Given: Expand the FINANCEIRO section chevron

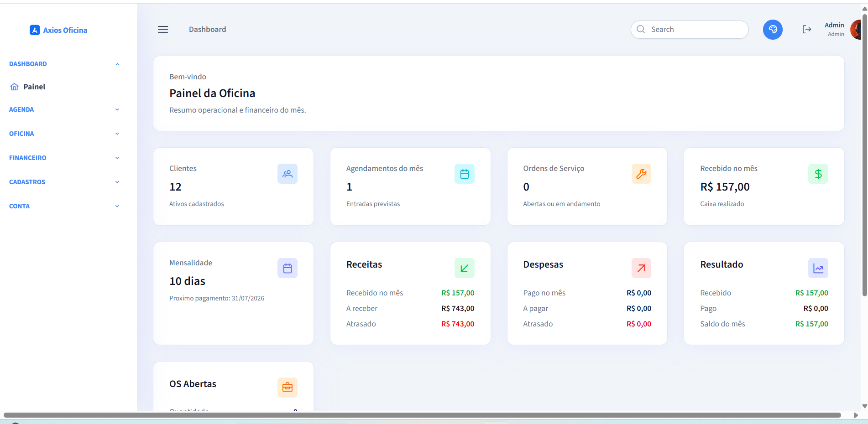Looking at the screenshot, I should tap(117, 158).
